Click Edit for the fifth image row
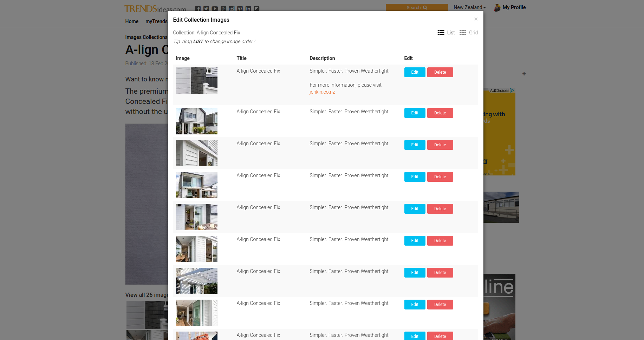The height and width of the screenshot is (340, 644). tap(415, 209)
